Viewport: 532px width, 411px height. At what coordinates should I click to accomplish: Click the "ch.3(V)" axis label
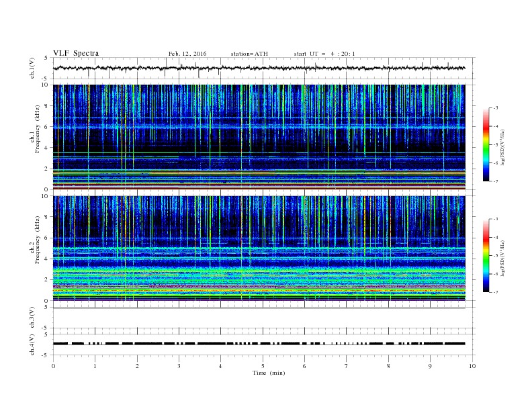click(x=32, y=318)
